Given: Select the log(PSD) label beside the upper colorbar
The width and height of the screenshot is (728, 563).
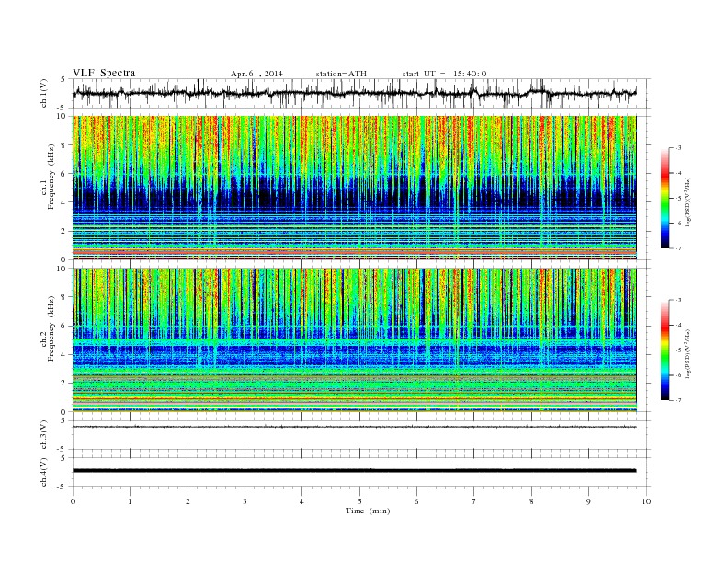Looking at the screenshot, I should click(x=688, y=201).
